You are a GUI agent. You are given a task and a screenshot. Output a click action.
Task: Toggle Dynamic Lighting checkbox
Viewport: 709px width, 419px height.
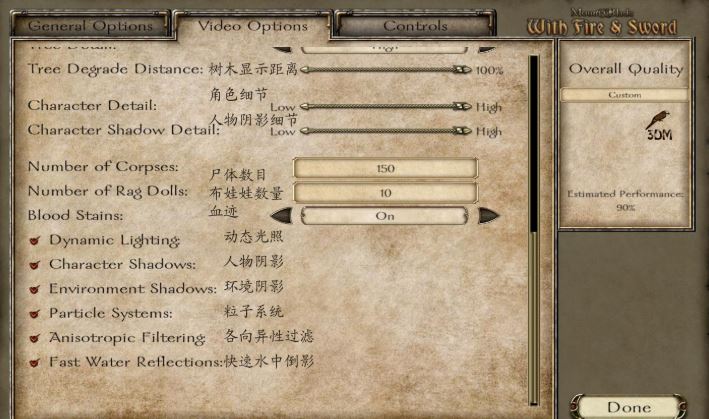[x=34, y=240]
